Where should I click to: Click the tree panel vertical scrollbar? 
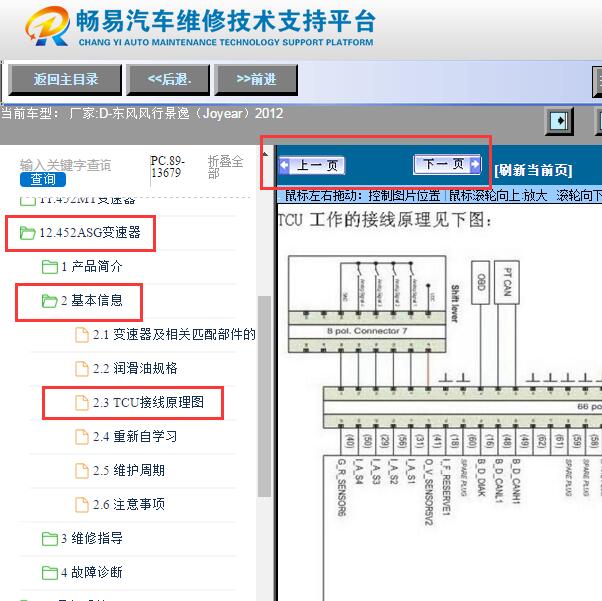pyautogui.click(x=264, y=396)
